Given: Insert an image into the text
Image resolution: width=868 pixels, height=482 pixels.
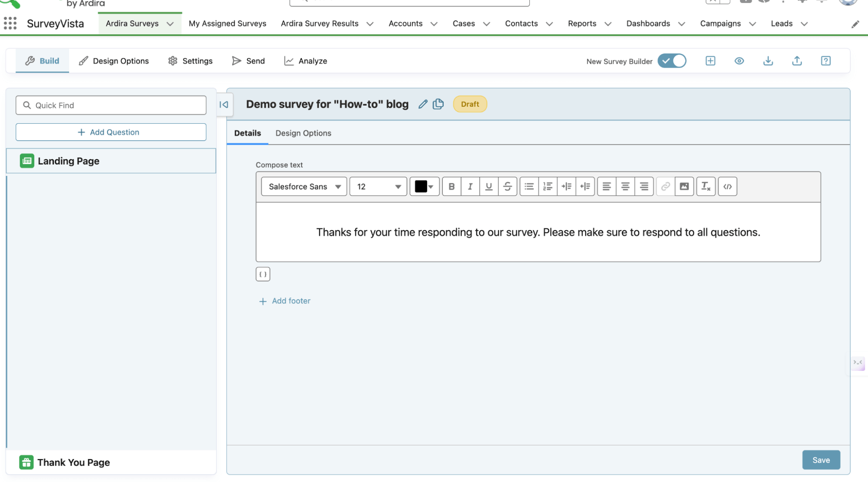Looking at the screenshot, I should coord(684,186).
